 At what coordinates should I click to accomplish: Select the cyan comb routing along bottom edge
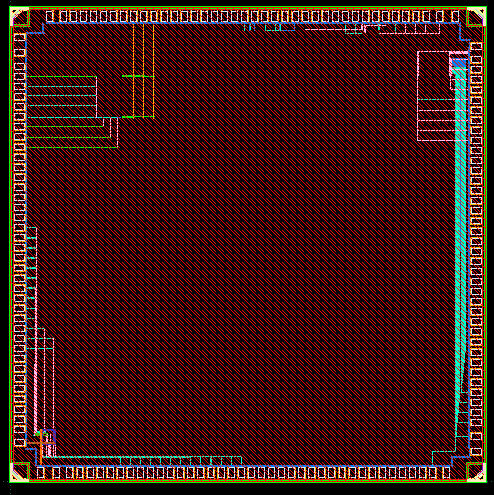[143, 461]
